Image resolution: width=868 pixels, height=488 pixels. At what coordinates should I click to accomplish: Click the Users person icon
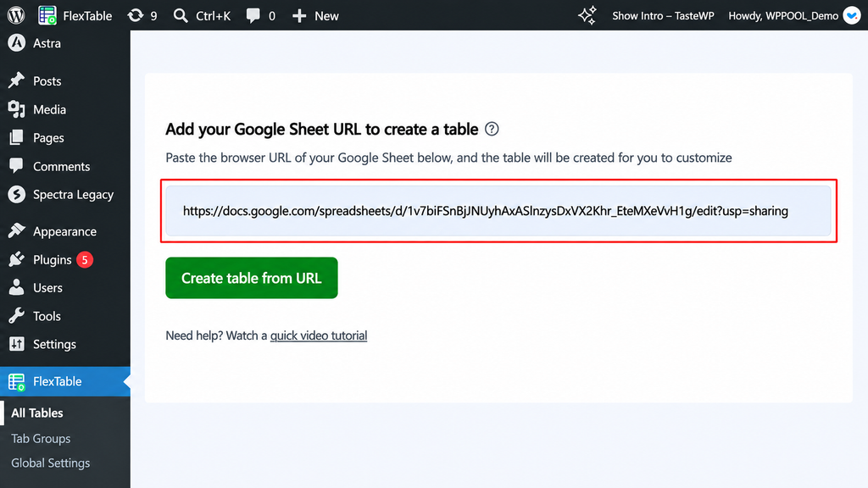coord(17,288)
